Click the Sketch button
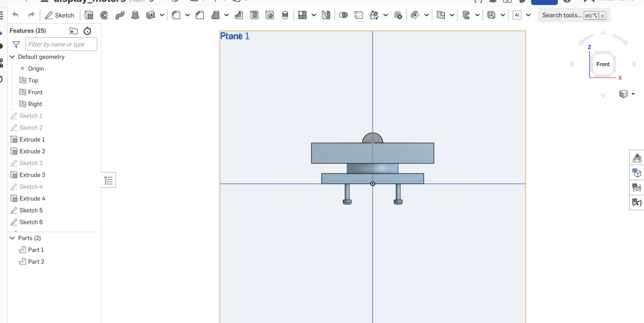The width and height of the screenshot is (644, 323). point(59,15)
